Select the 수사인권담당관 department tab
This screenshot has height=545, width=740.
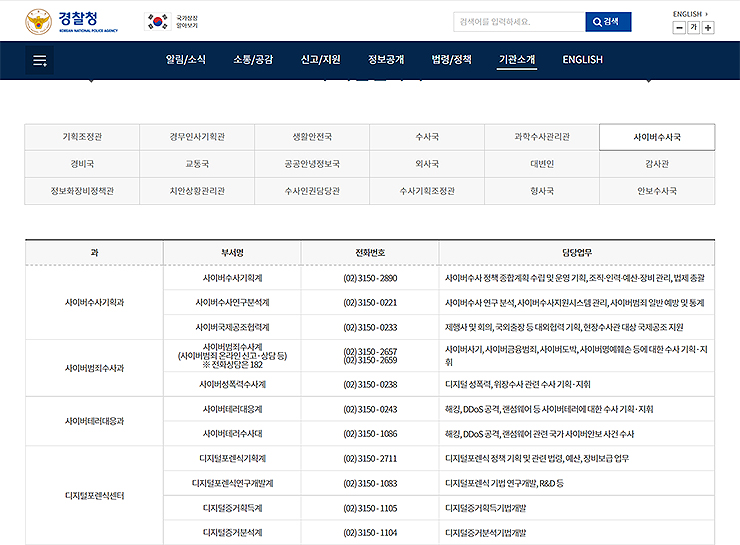point(312,191)
